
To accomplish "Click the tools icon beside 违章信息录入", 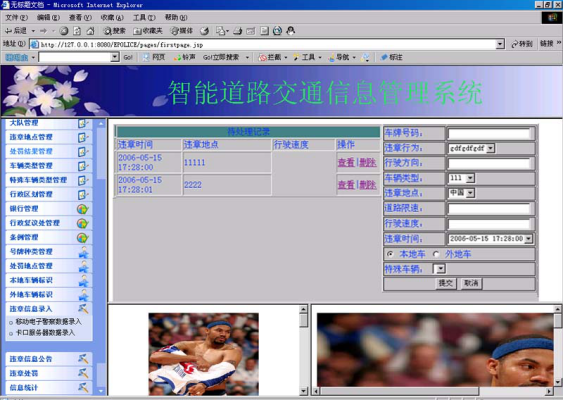I will [x=83, y=308].
